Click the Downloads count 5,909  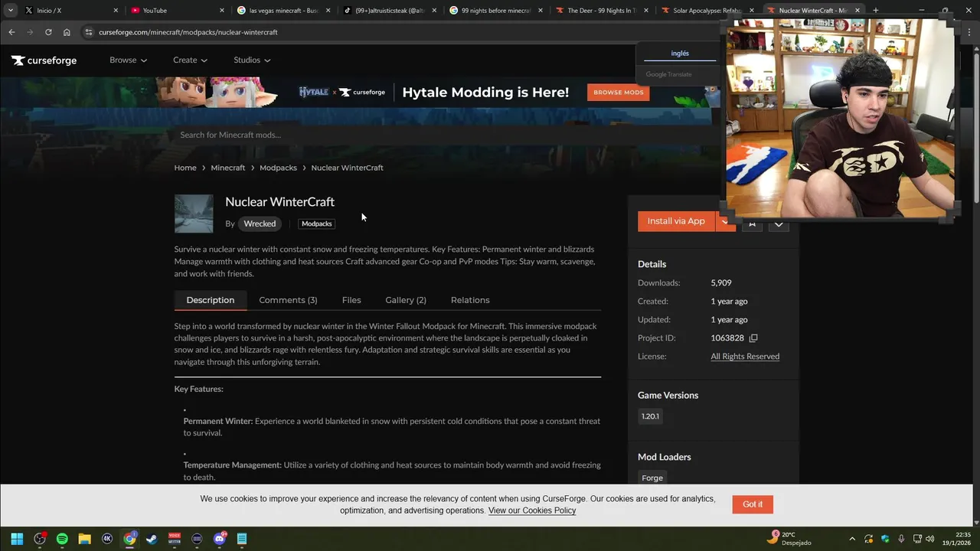[x=721, y=283]
